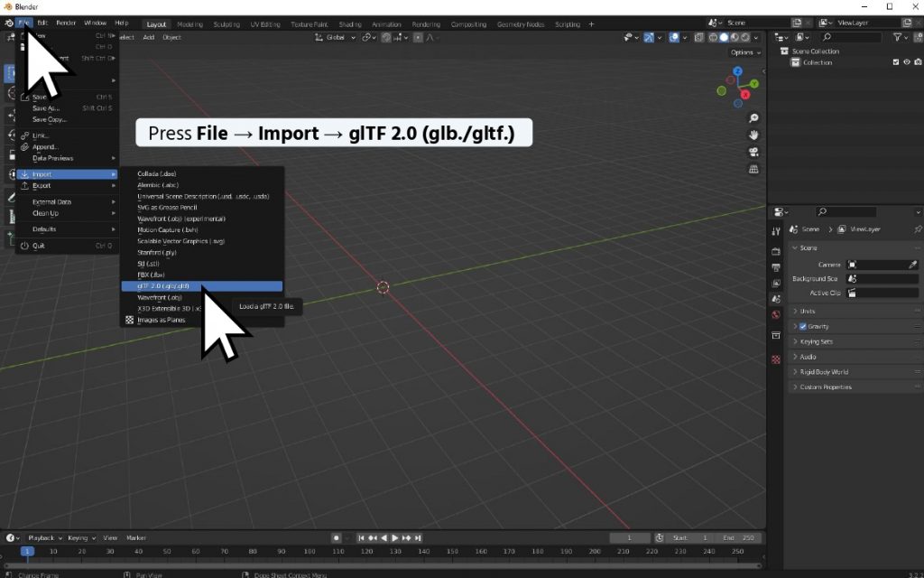
Task: Add a new view layer icon
Action: click(907, 23)
